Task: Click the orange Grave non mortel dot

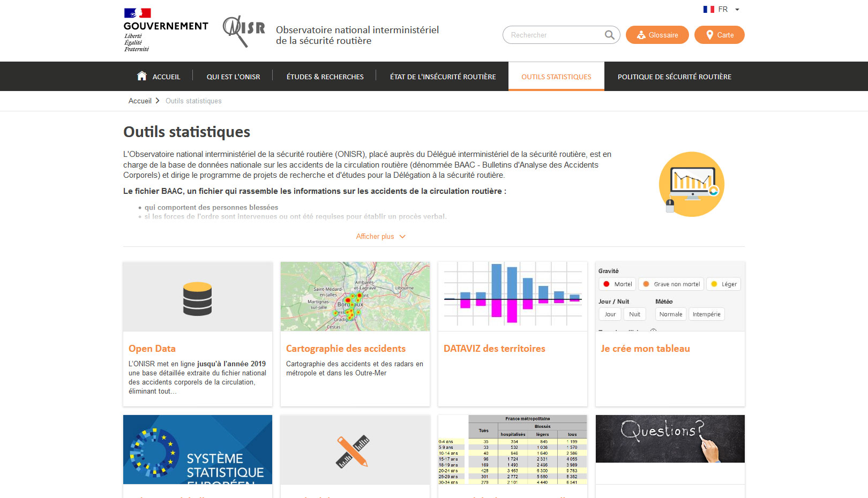Action: [x=646, y=284]
